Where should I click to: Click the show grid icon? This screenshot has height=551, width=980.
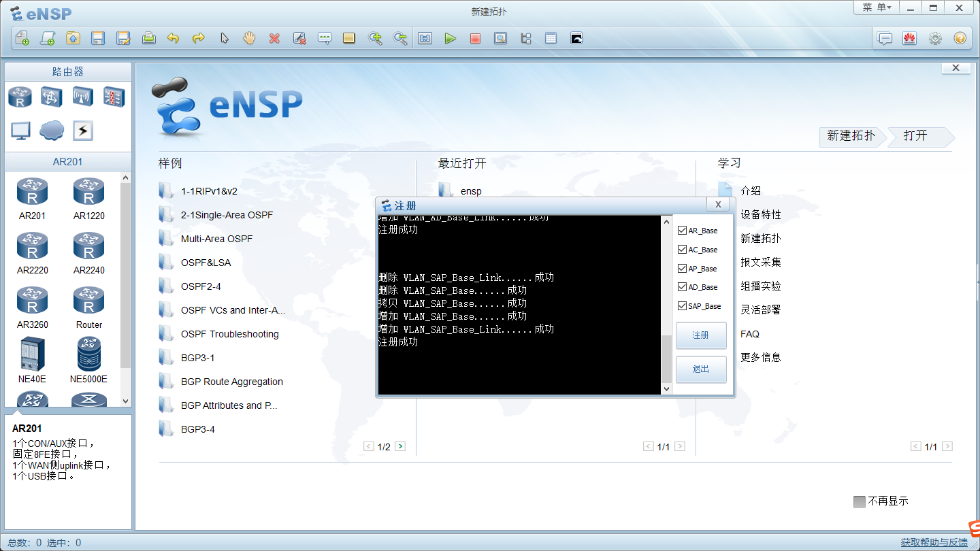tap(551, 38)
